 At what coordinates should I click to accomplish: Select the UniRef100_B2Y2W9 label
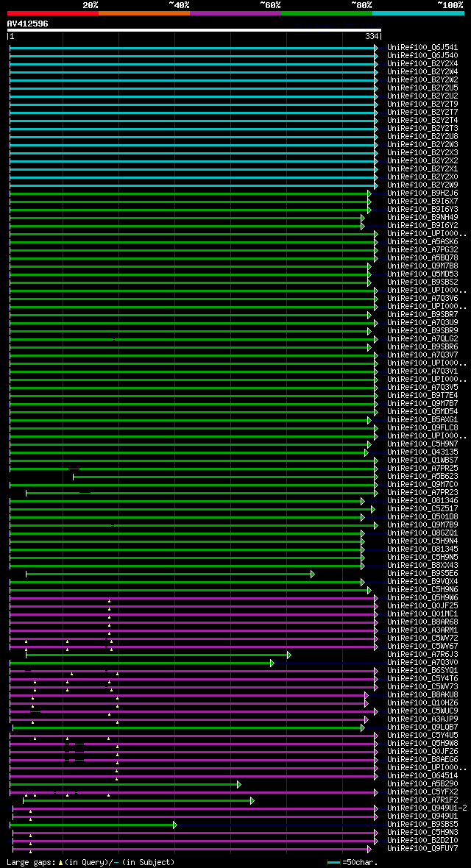pos(422,185)
